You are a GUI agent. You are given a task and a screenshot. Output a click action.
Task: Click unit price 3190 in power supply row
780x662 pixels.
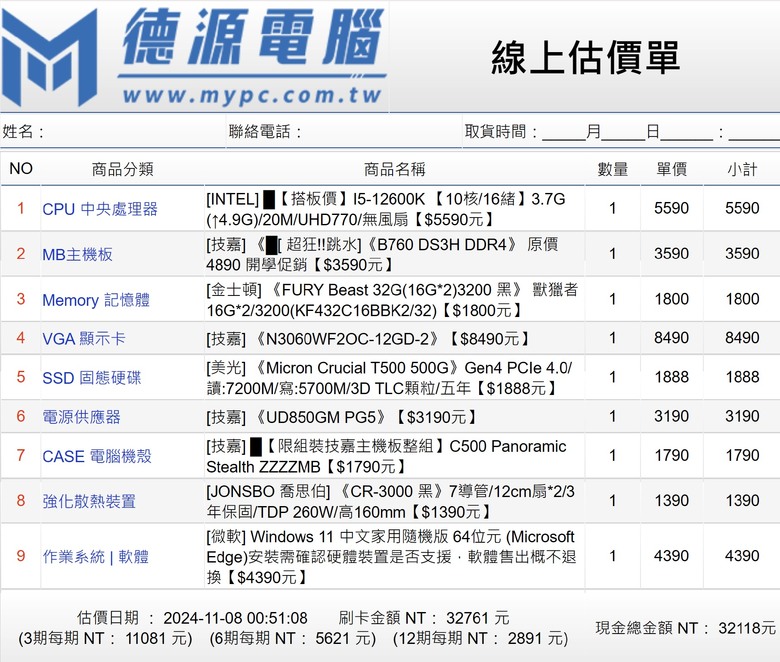click(672, 416)
